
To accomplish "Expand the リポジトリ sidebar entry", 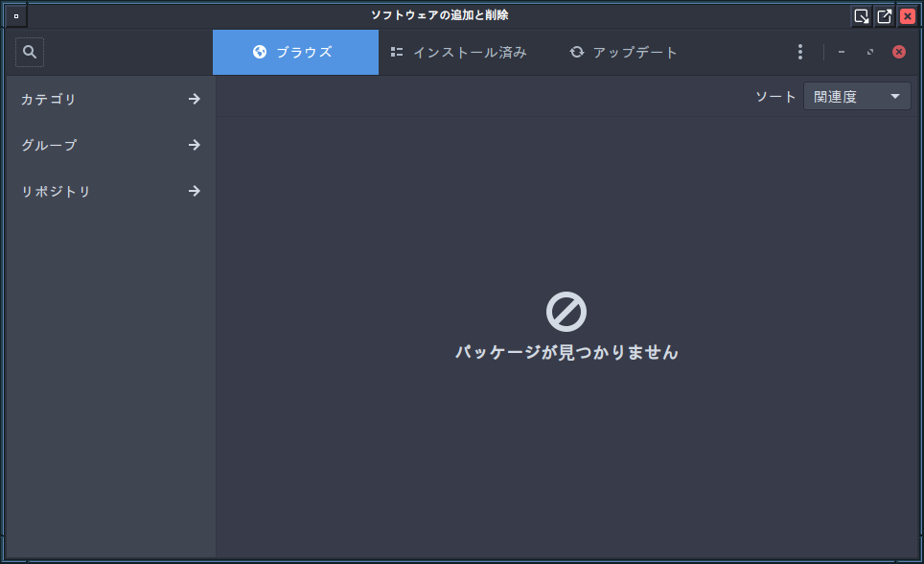I will point(111,191).
